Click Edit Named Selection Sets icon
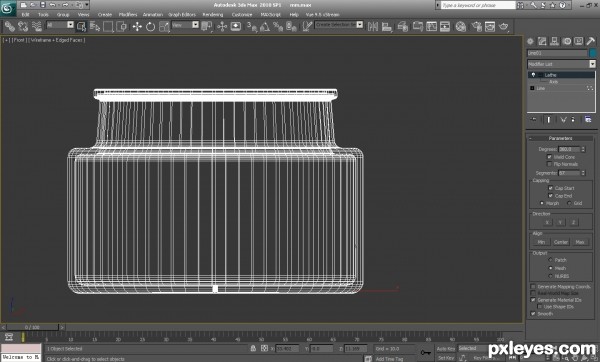 (307, 26)
